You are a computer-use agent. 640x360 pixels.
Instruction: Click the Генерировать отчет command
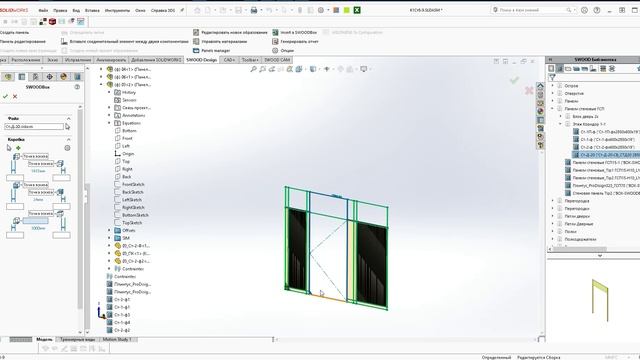[295, 41]
